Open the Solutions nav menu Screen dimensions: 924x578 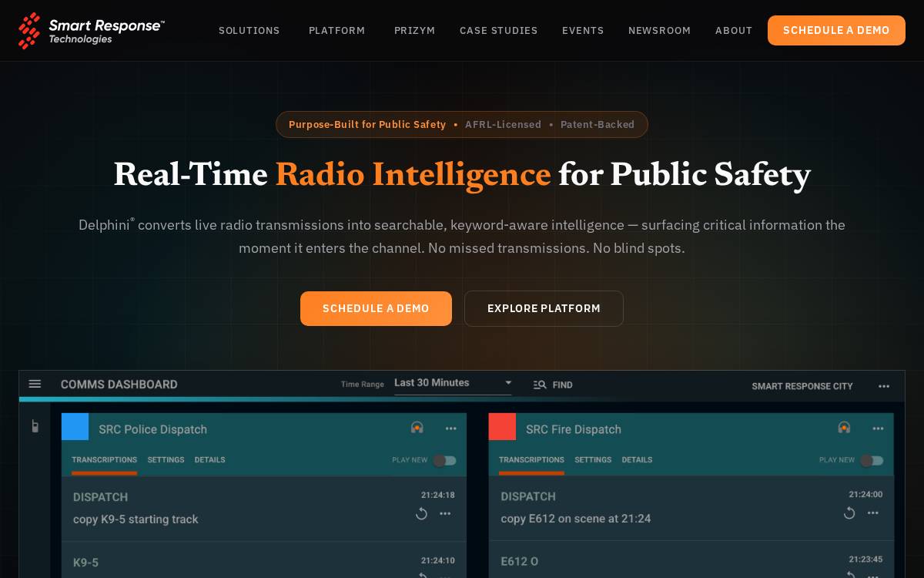(x=249, y=31)
